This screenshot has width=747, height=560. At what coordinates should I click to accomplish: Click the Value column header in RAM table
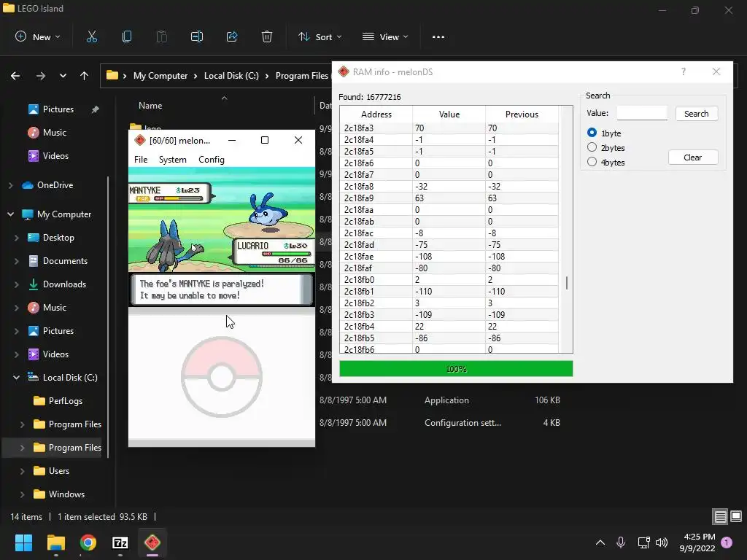pyautogui.click(x=449, y=114)
